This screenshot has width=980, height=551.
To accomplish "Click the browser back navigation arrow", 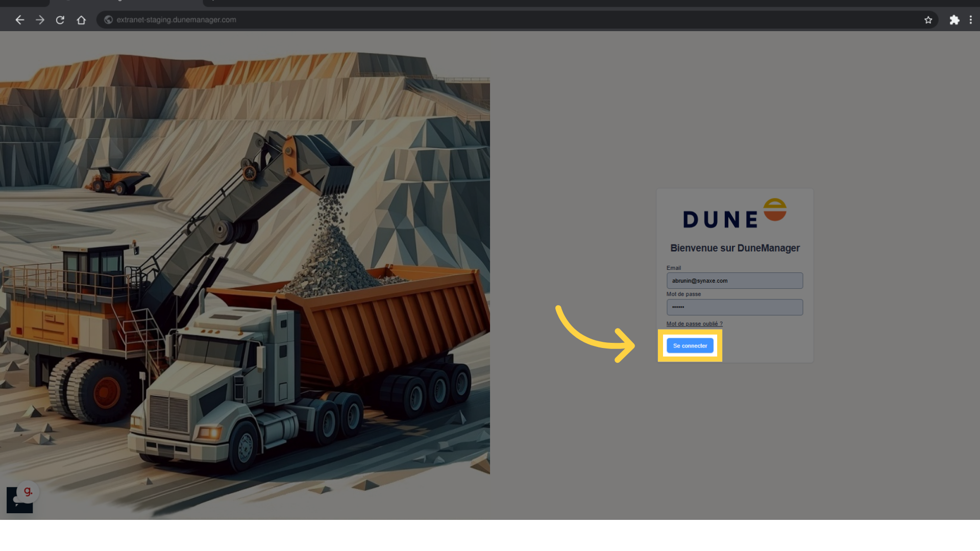I will pos(19,20).
